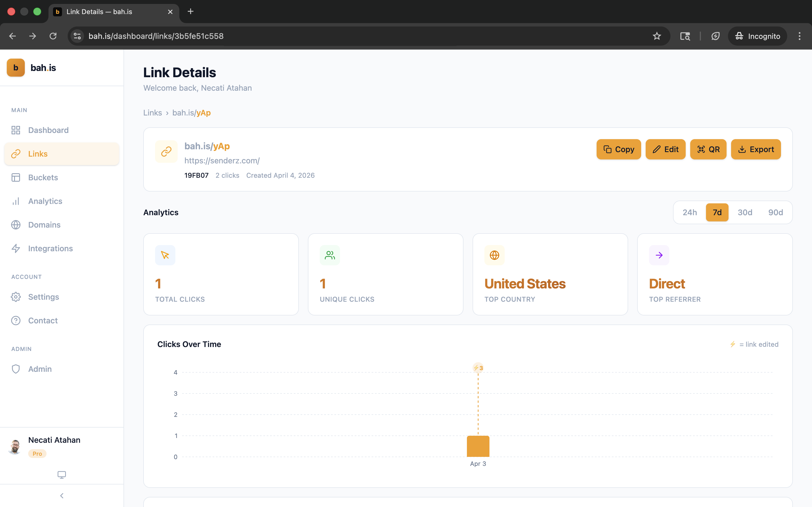Enable the 90d analytics view
The image size is (812, 507).
775,212
